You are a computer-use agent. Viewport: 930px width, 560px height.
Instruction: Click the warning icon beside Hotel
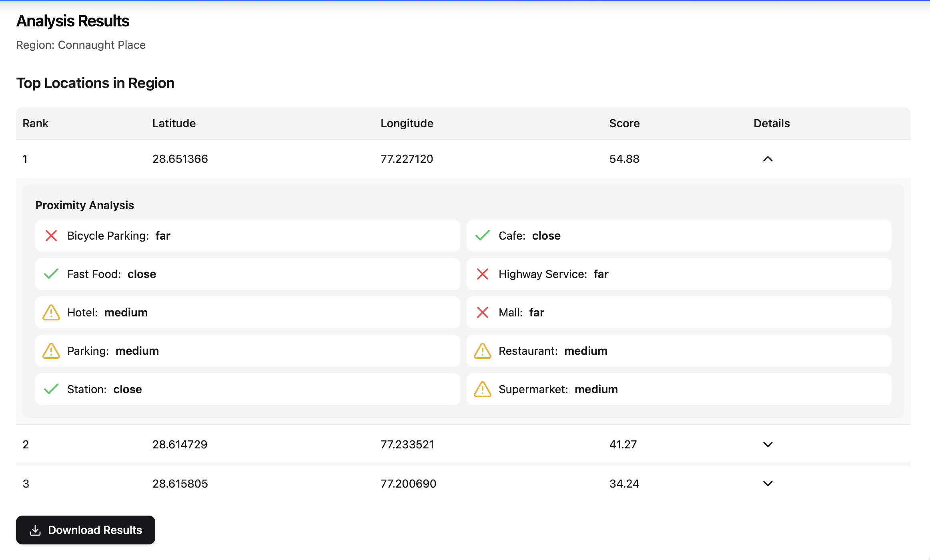[x=51, y=312]
